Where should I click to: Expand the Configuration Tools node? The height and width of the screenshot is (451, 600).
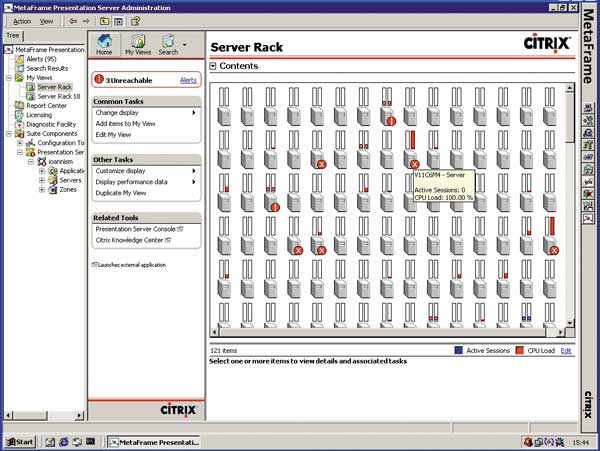click(x=20, y=143)
